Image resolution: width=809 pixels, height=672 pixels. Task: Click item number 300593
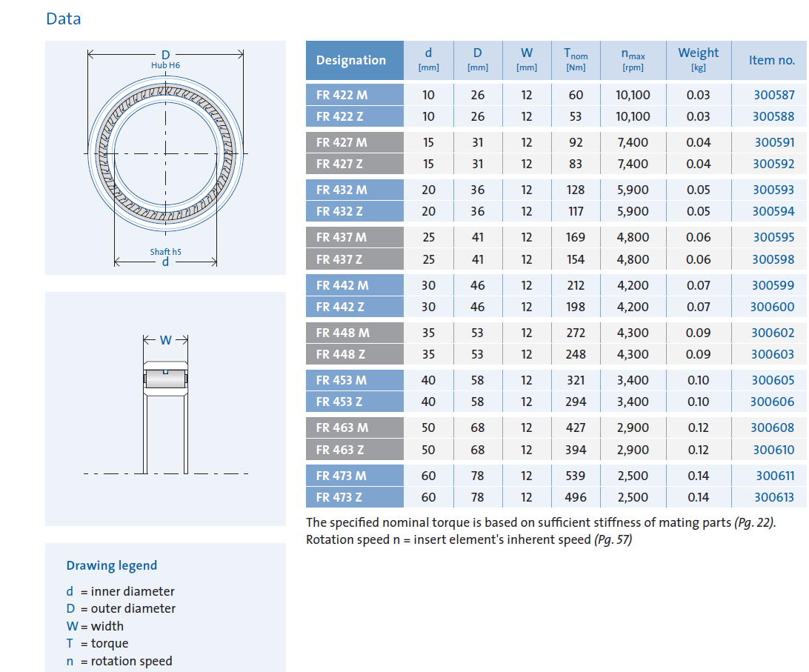click(773, 190)
